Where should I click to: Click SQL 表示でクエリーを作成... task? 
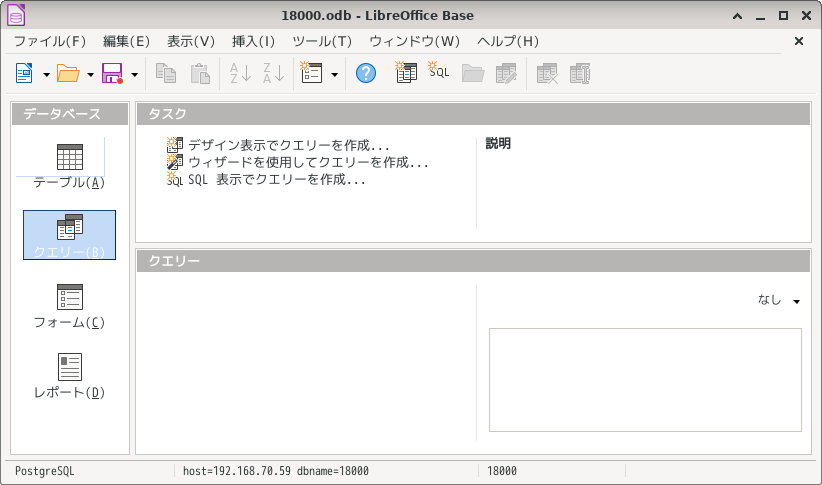pyautogui.click(x=266, y=179)
